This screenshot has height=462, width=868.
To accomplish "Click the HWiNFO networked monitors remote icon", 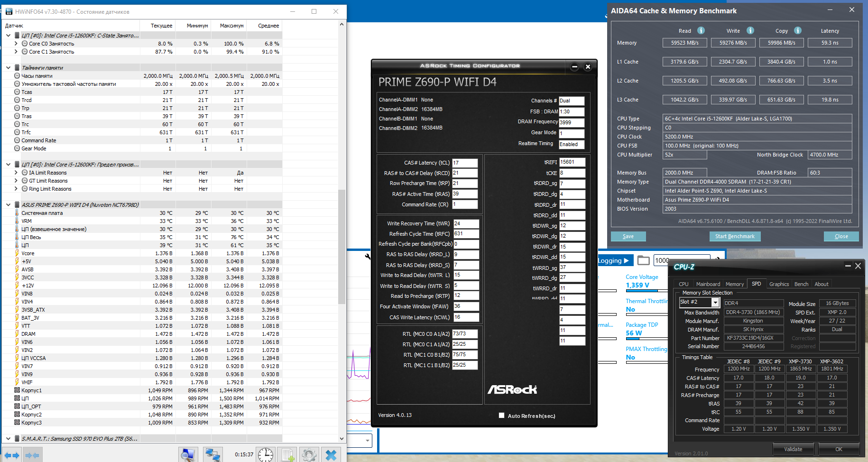I will (x=212, y=455).
